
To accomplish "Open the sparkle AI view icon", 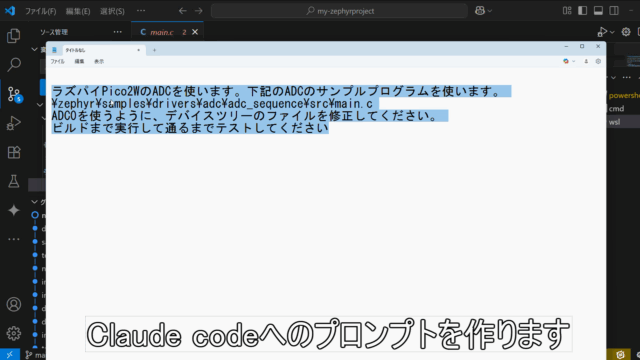I will point(13,210).
